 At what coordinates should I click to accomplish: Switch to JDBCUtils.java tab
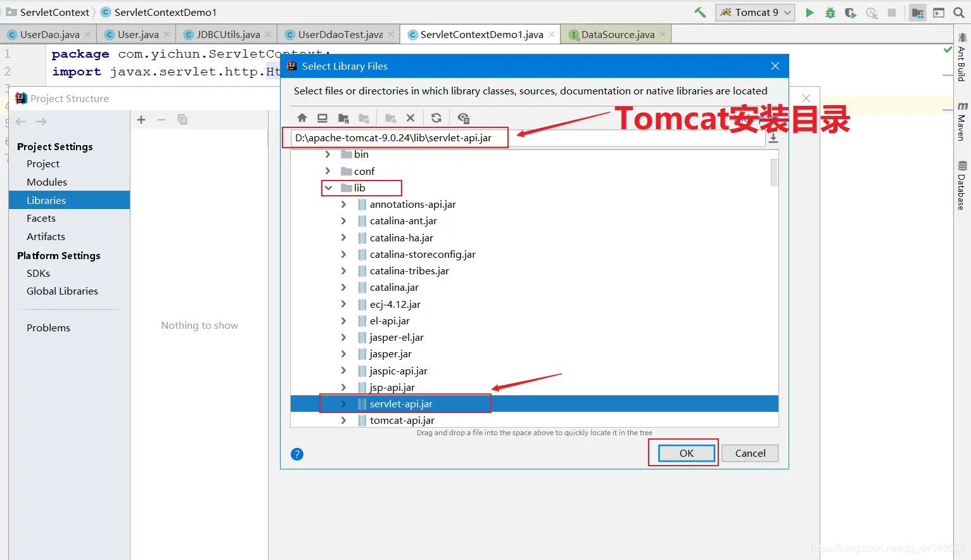(227, 34)
